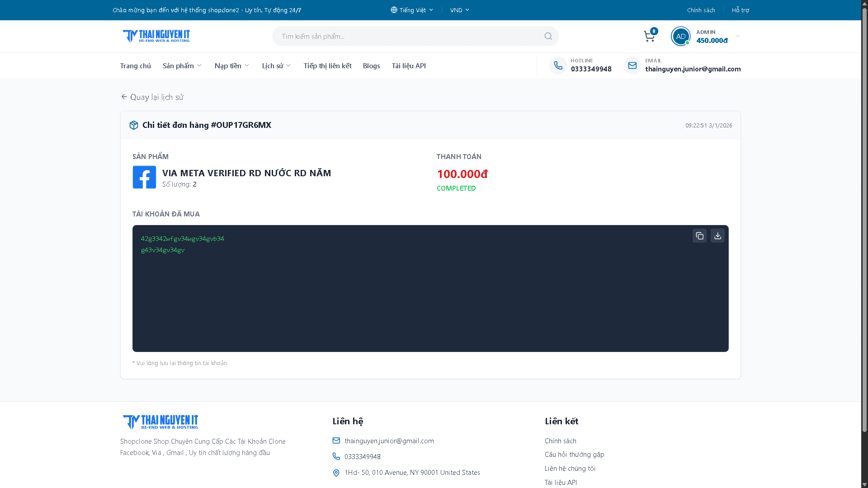Click Hỗ trợ in top bar
Screen dimensions: 868x488
(741, 10)
